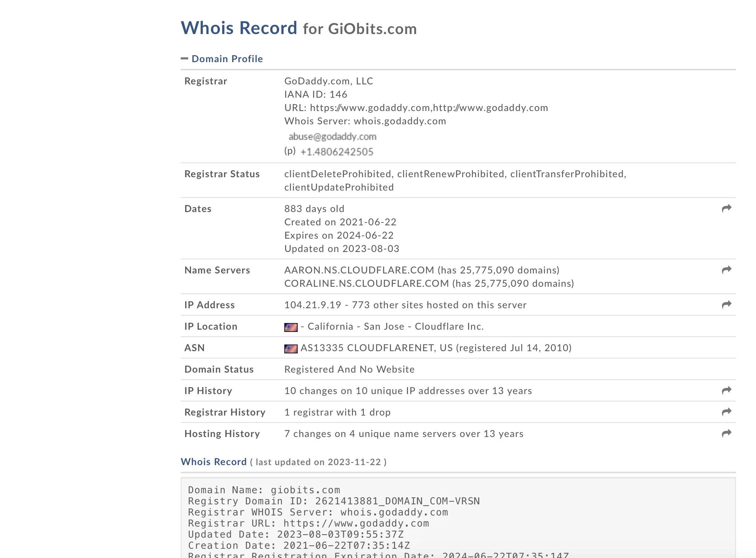Click IP address 104.21.9.19 text
The height and width of the screenshot is (558, 756).
pyautogui.click(x=312, y=305)
